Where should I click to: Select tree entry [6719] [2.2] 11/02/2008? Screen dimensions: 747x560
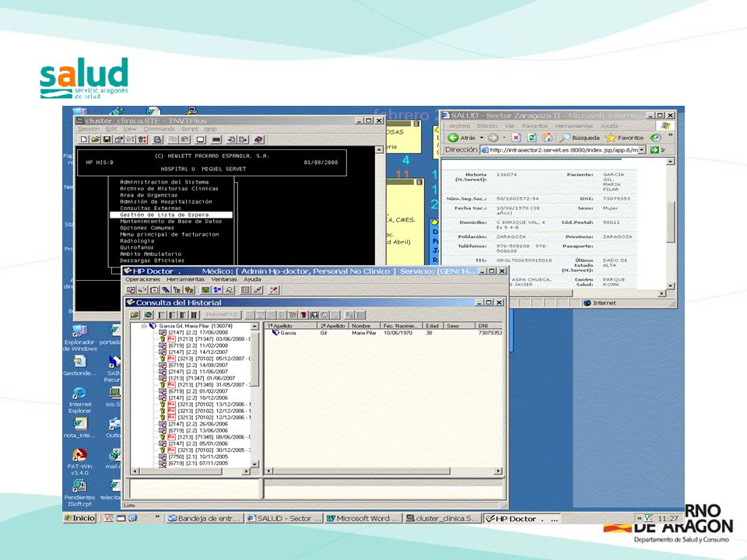pyautogui.click(x=194, y=345)
